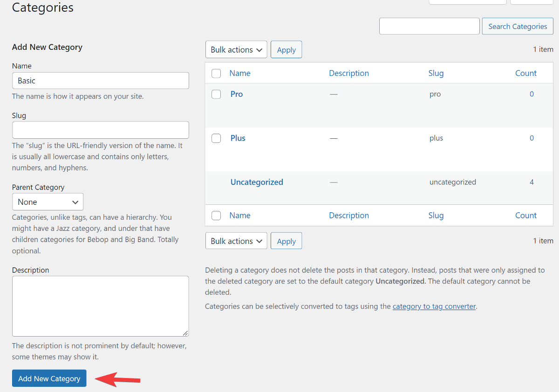
Task: Click the 'pro' slug text
Action: tap(435, 94)
